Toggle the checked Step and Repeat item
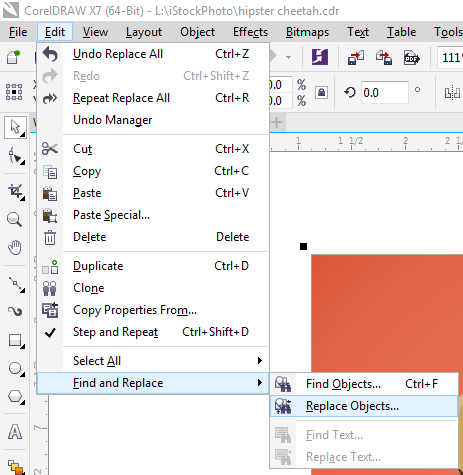 153,332
